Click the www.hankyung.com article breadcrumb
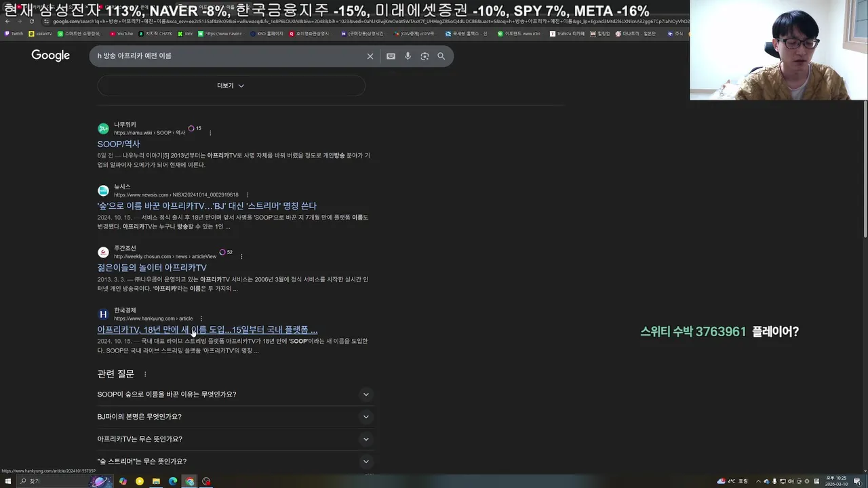This screenshot has width=868, height=488. [x=153, y=319]
